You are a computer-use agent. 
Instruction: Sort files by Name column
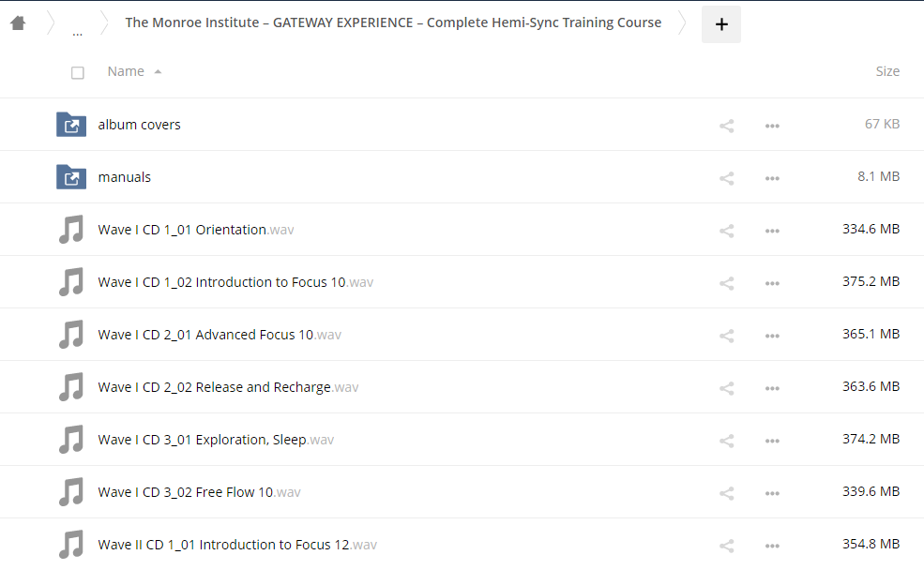coord(126,71)
